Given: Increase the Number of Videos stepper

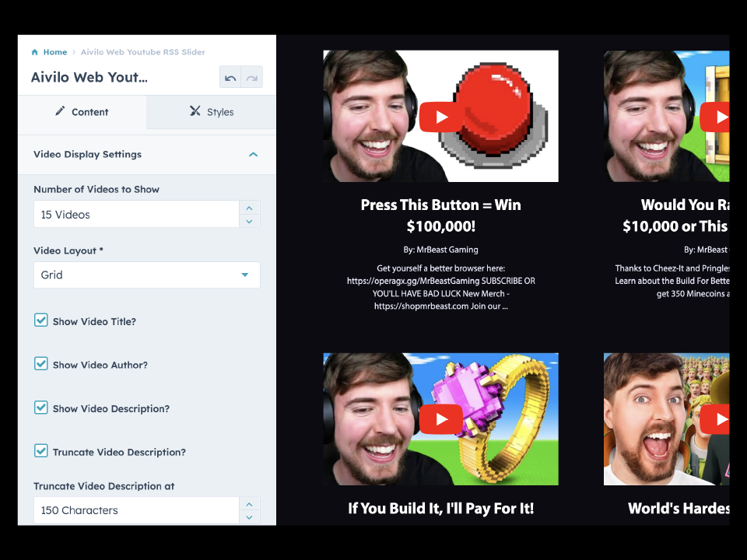Looking at the screenshot, I should pyautogui.click(x=249, y=208).
